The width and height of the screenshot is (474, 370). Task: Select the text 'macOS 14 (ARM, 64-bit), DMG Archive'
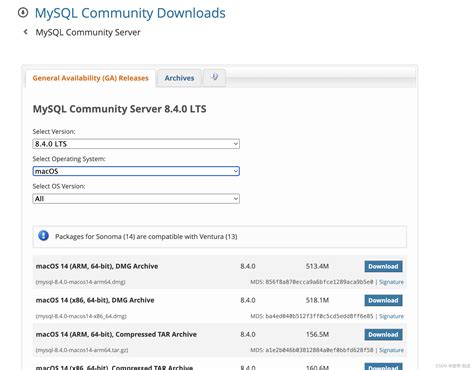97,266
